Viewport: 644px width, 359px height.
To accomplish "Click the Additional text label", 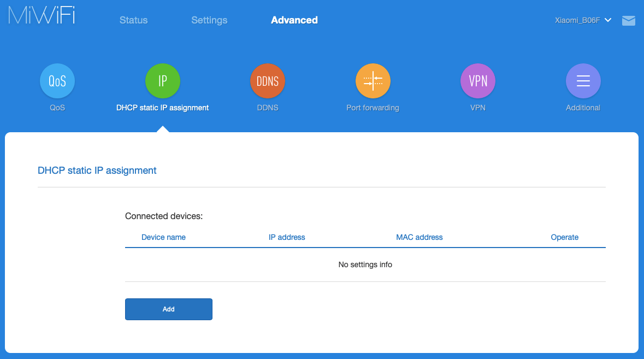I will (583, 108).
